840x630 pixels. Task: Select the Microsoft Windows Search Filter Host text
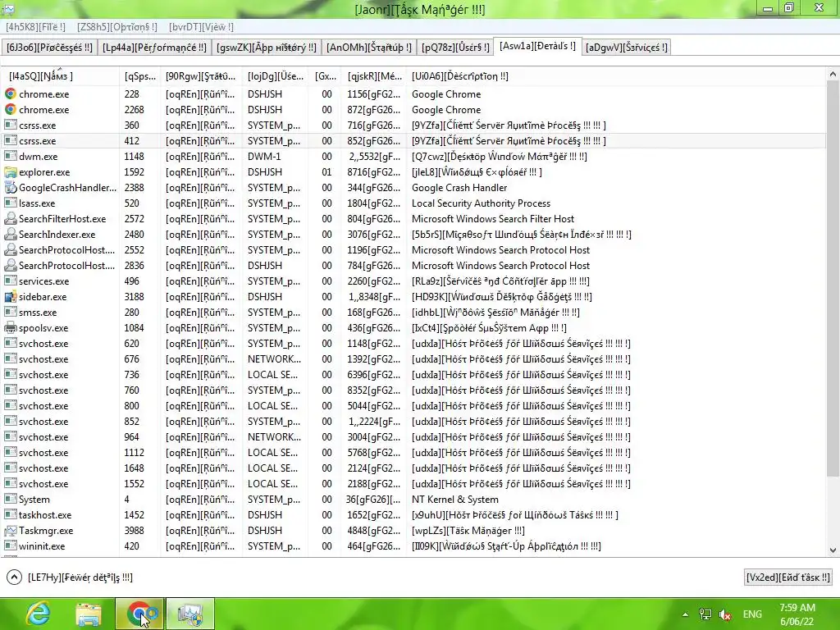493,218
